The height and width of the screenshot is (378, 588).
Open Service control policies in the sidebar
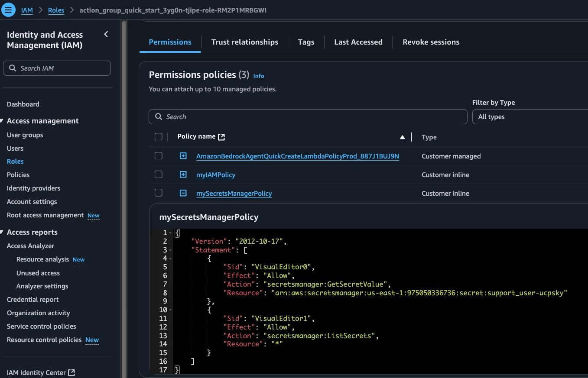coord(41,326)
